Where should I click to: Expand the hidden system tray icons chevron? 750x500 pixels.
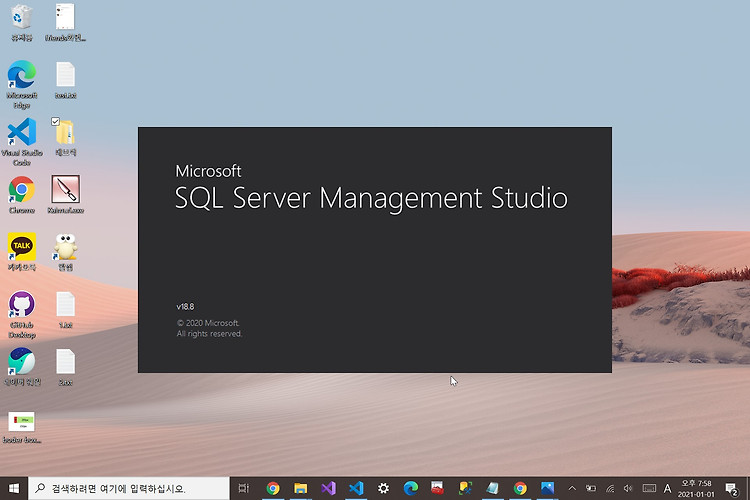click(x=572, y=489)
